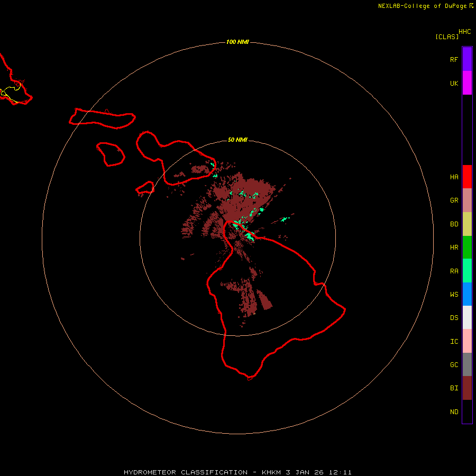This screenshot has width=476, height=476.
Task: Click the HHC product code text
Action: point(464,32)
